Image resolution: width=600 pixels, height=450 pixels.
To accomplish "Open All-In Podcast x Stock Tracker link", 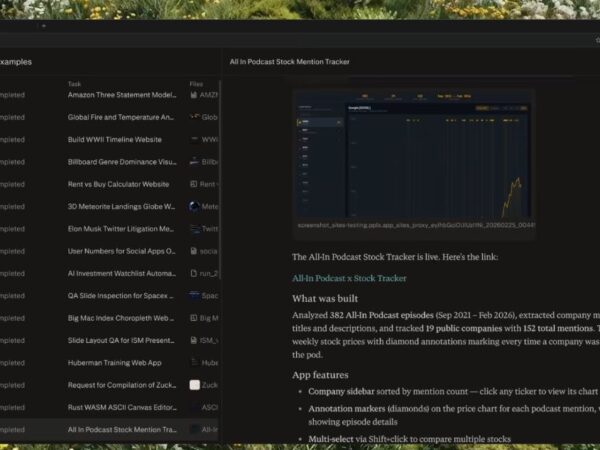I will [x=349, y=279].
